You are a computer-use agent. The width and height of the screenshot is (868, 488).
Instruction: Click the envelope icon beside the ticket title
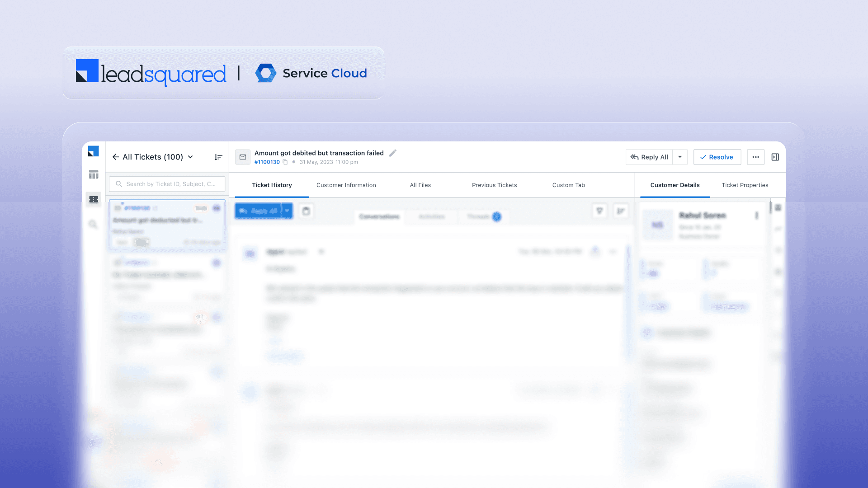[x=243, y=157]
